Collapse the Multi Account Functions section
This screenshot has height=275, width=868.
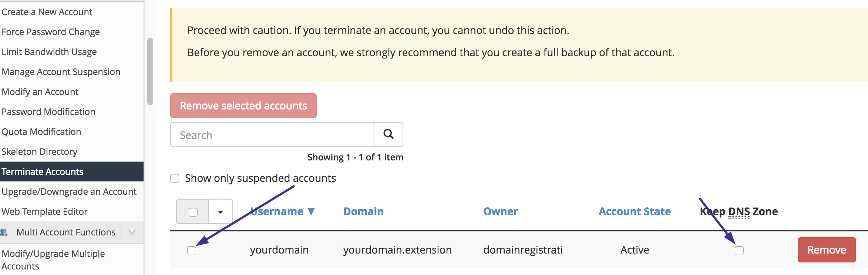(x=131, y=232)
